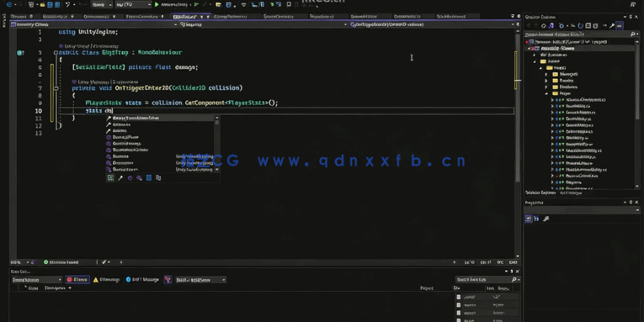Click the Refresh icon in Solution Explorer toolbar

pos(580,26)
